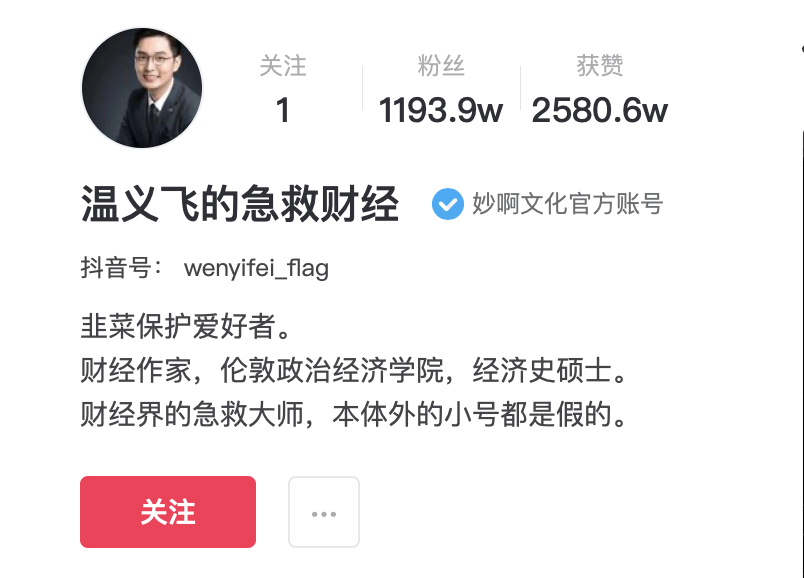Click the bio line 财经界的急救大师
The image size is (804, 578).
tap(354, 414)
